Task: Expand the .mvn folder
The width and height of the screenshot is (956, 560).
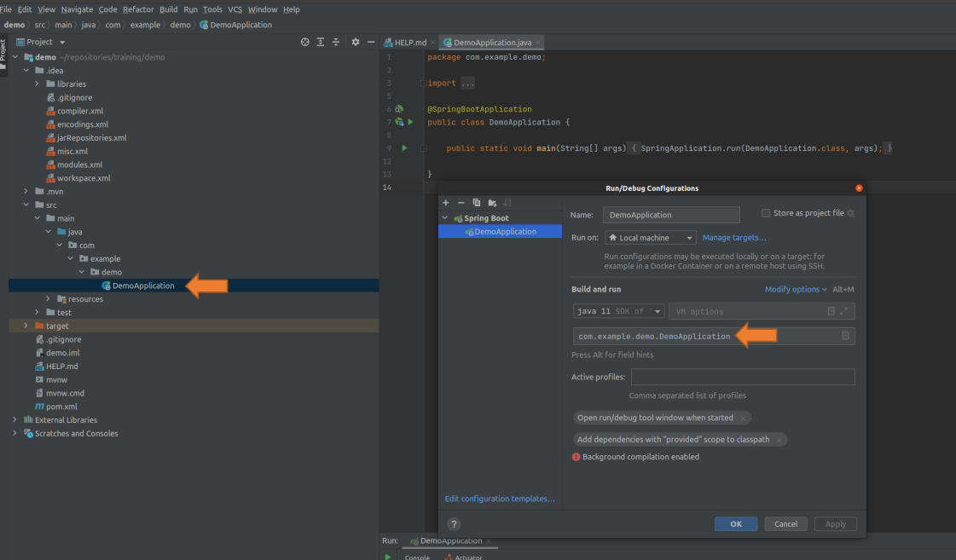Action: [26, 191]
